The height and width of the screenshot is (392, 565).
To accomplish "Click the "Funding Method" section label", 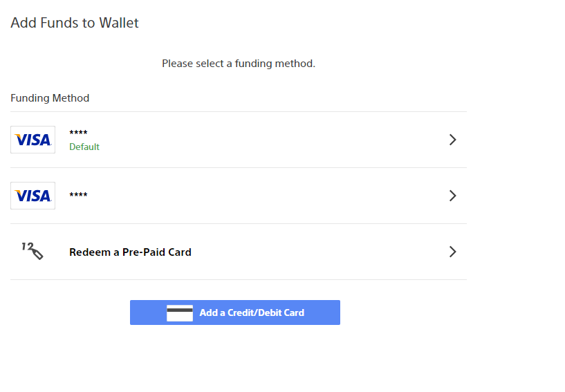I will click(x=50, y=98).
